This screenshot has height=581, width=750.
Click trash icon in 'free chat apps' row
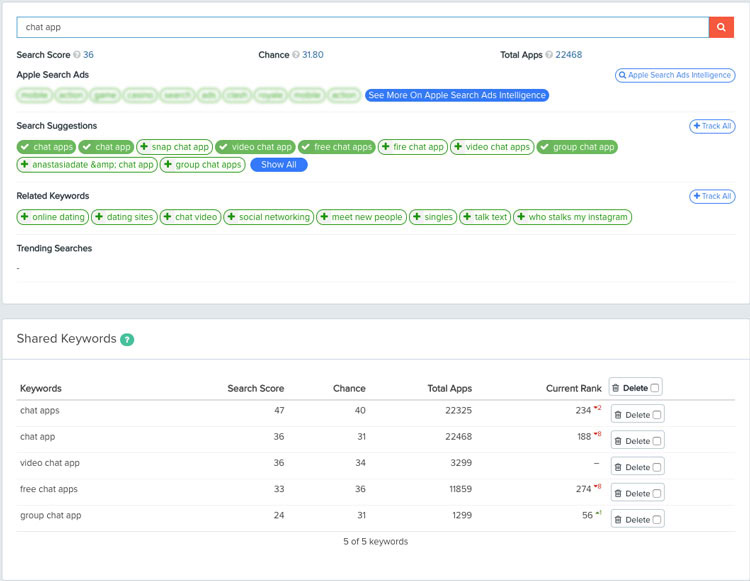[618, 493]
